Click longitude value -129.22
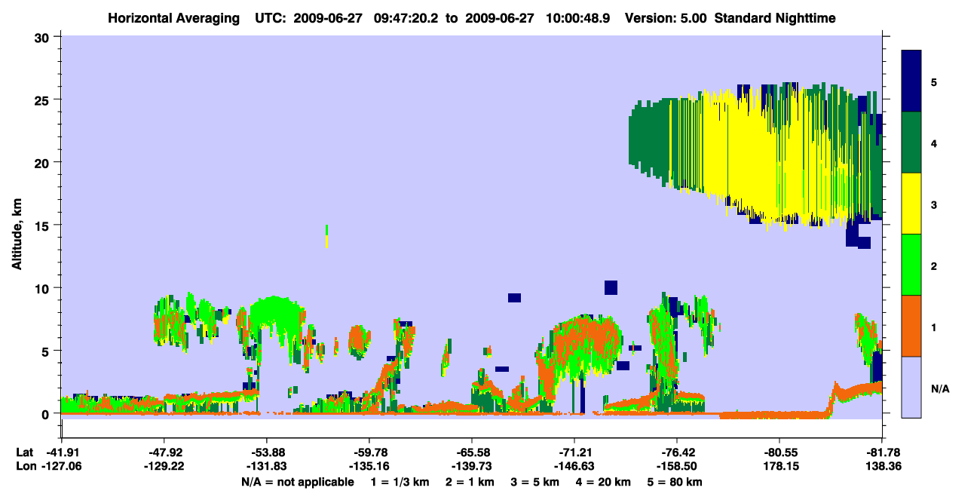This screenshot has height=503, width=980. (164, 466)
